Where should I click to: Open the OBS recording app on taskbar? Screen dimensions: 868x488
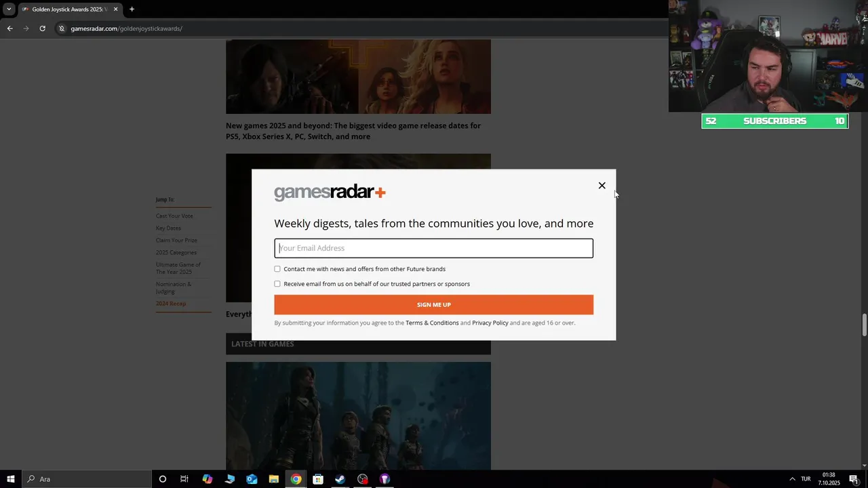363,479
